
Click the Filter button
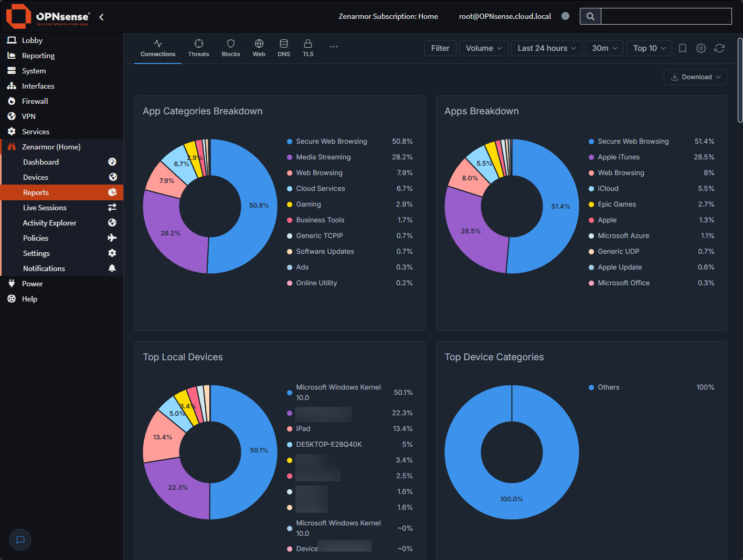pos(440,48)
